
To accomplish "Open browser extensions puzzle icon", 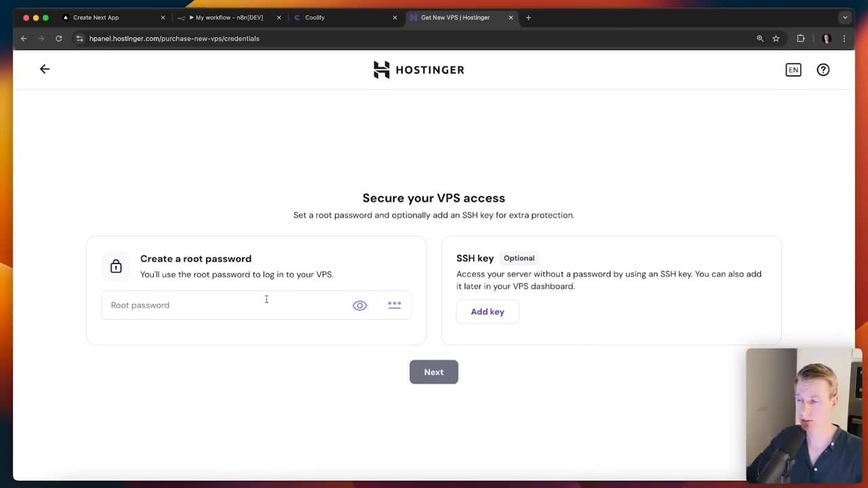I will (x=801, y=39).
